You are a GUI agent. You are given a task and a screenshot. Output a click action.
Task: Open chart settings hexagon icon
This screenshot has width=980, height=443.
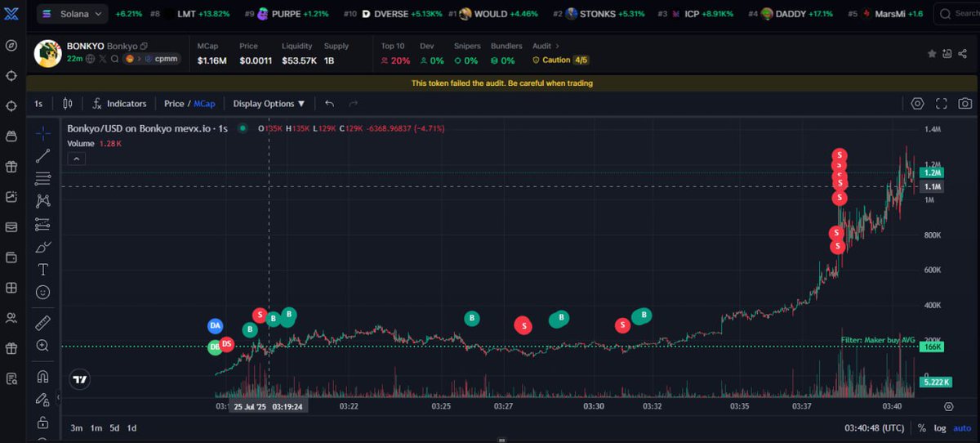tap(917, 104)
